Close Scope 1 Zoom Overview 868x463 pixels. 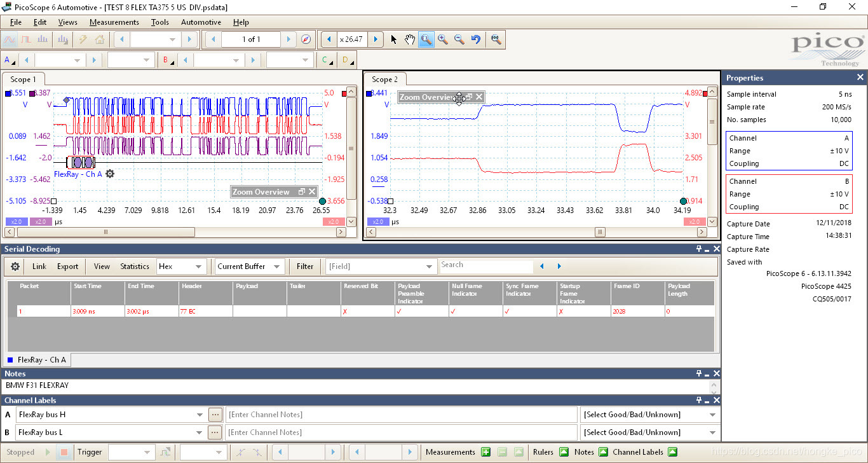coord(312,192)
